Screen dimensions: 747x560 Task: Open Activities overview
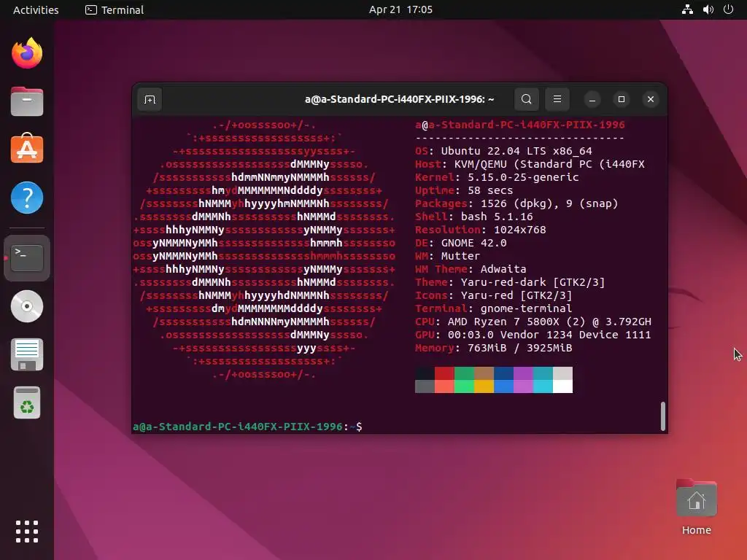tap(36, 9)
